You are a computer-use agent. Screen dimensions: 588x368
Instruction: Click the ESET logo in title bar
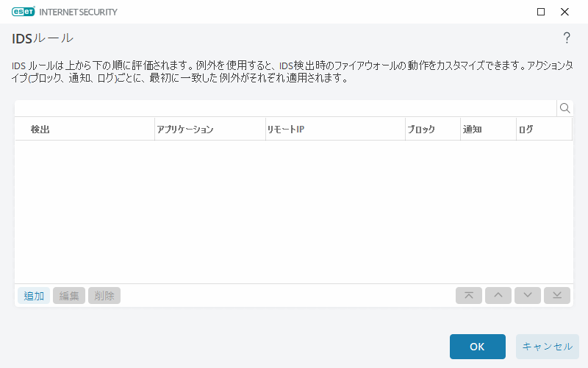coord(24,12)
